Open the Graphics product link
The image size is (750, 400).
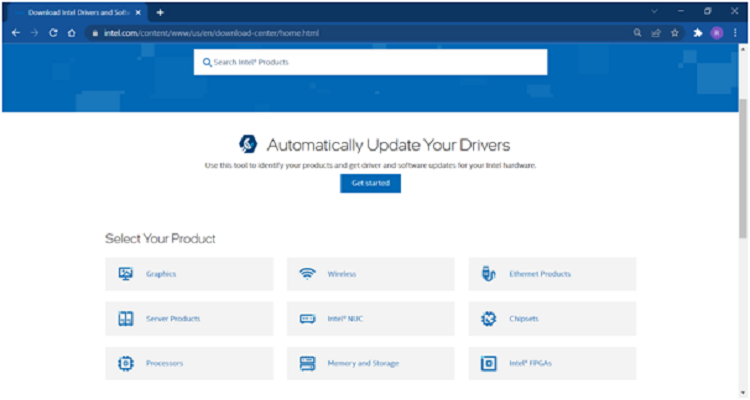click(161, 274)
